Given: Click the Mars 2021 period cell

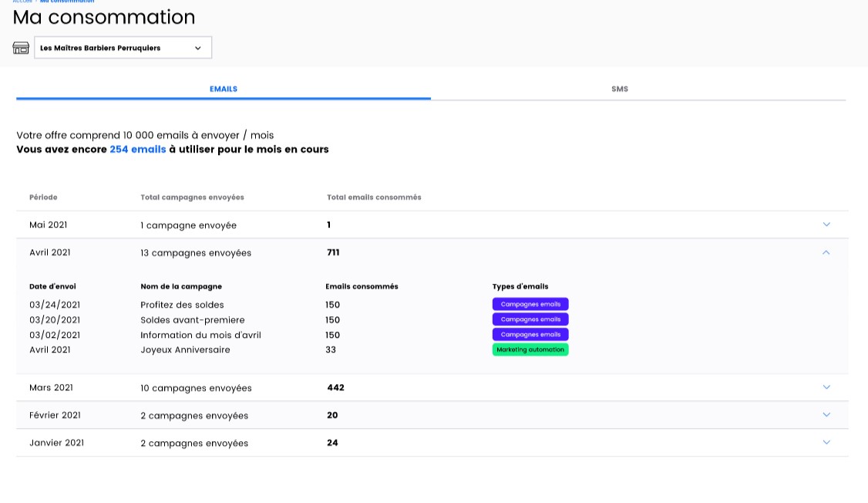Looking at the screenshot, I should [51, 387].
